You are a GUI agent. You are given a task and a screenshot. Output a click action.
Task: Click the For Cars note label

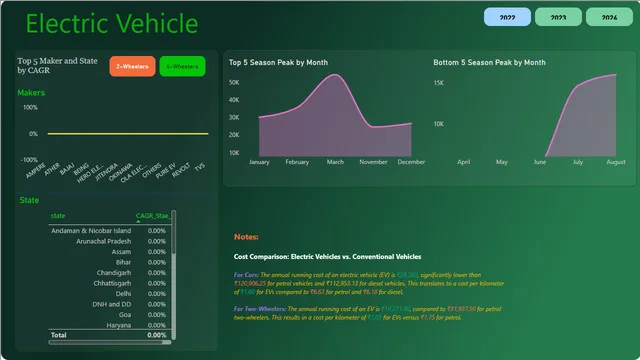coord(246,275)
